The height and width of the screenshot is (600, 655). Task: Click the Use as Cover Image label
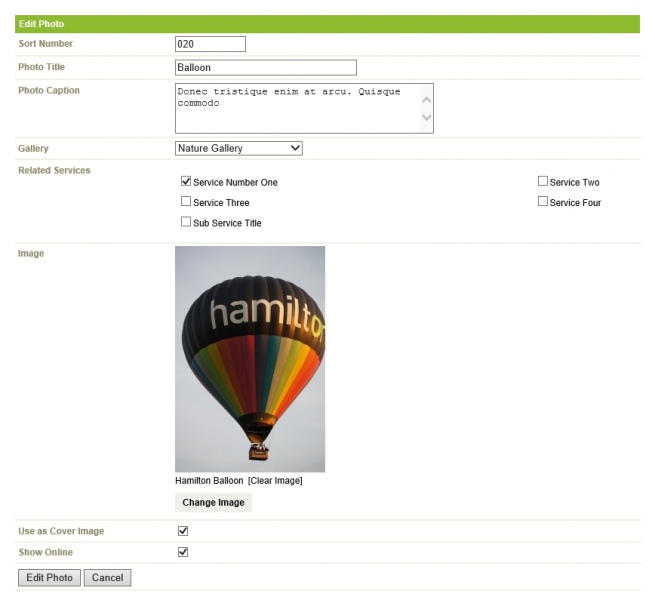click(x=61, y=531)
